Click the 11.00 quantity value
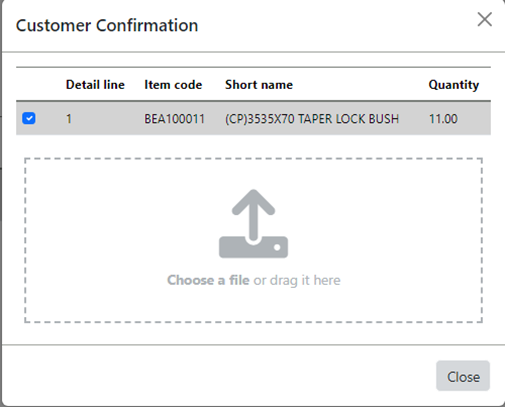This screenshot has height=407, width=505. [443, 119]
